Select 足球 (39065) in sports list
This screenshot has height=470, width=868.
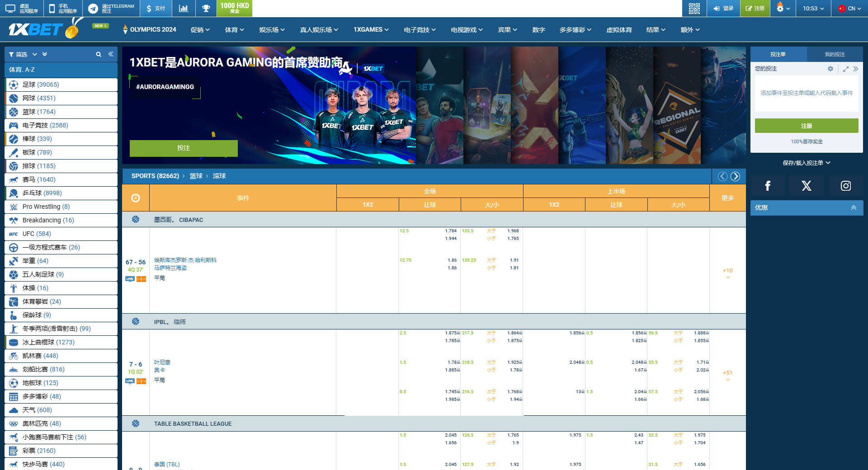click(61, 85)
